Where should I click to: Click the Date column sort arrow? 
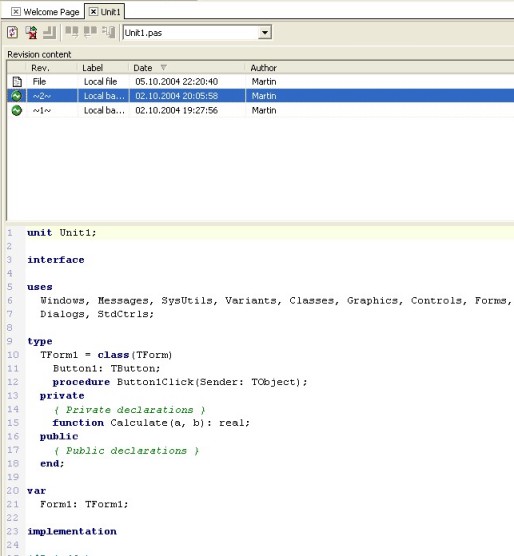163,67
